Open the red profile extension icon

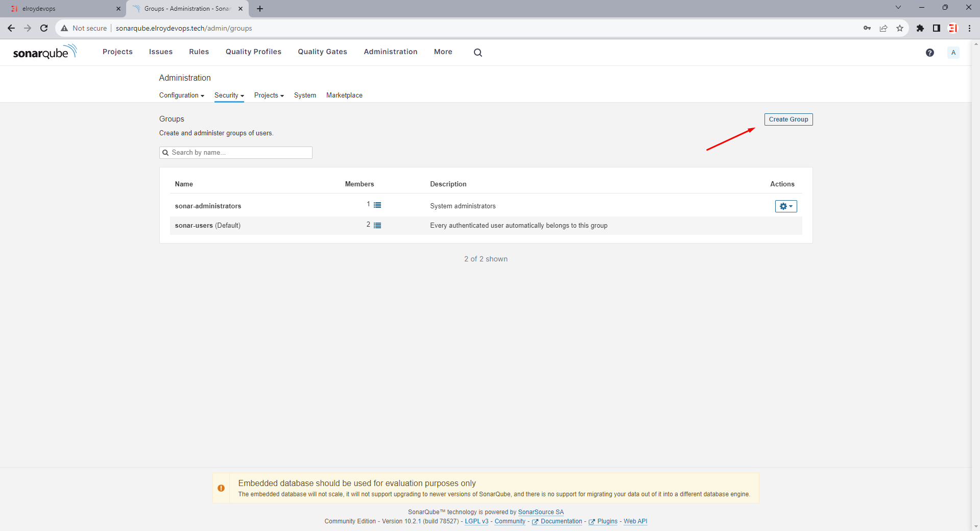pyautogui.click(x=952, y=28)
